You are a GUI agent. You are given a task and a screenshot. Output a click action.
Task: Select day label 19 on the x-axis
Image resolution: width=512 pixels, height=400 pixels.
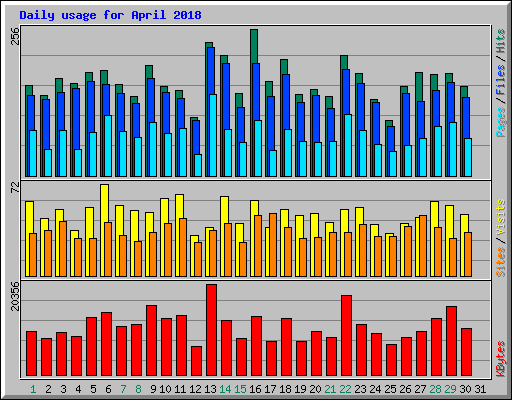(x=300, y=389)
